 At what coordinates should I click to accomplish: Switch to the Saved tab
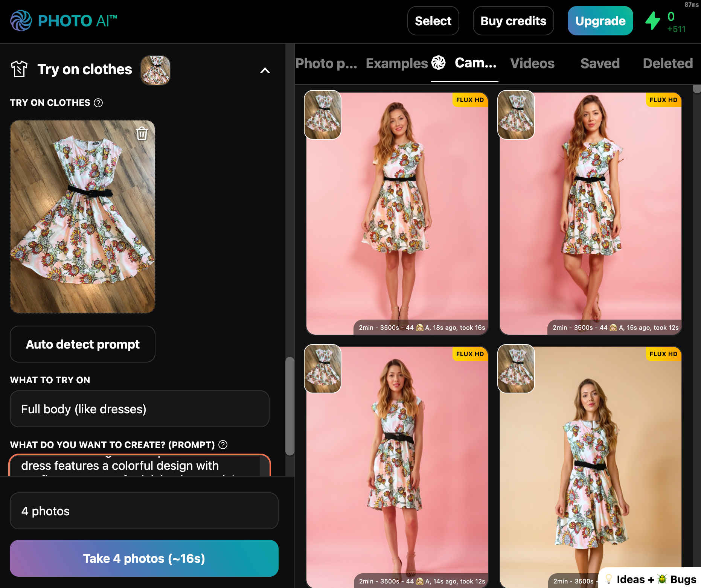[600, 63]
